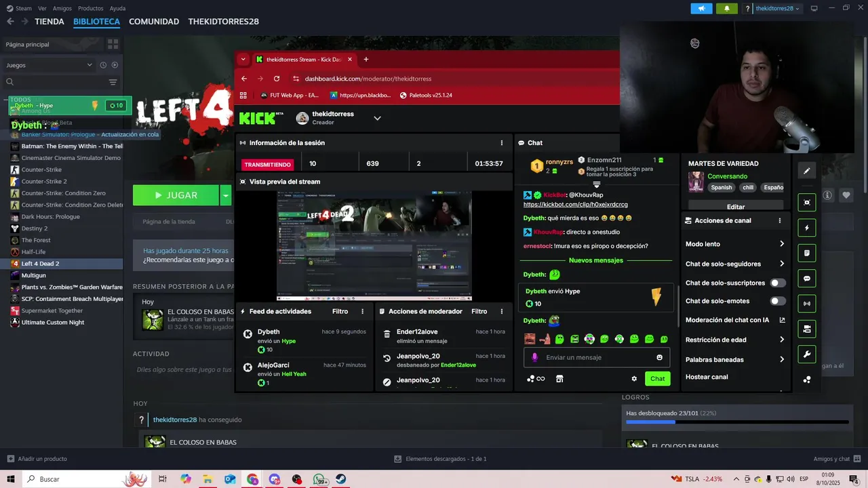The height and width of the screenshot is (488, 868).
Task: Click Filtro in Acciones de moderador
Action: pyautogui.click(x=479, y=312)
